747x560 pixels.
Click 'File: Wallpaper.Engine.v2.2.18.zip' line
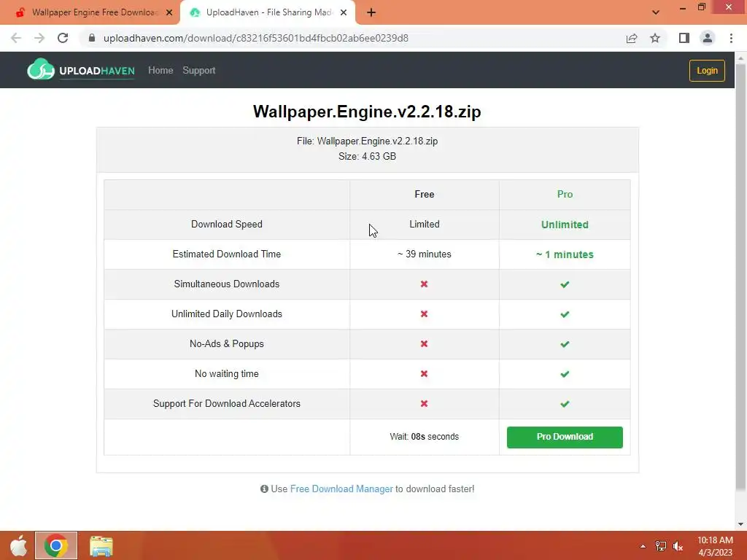click(368, 141)
